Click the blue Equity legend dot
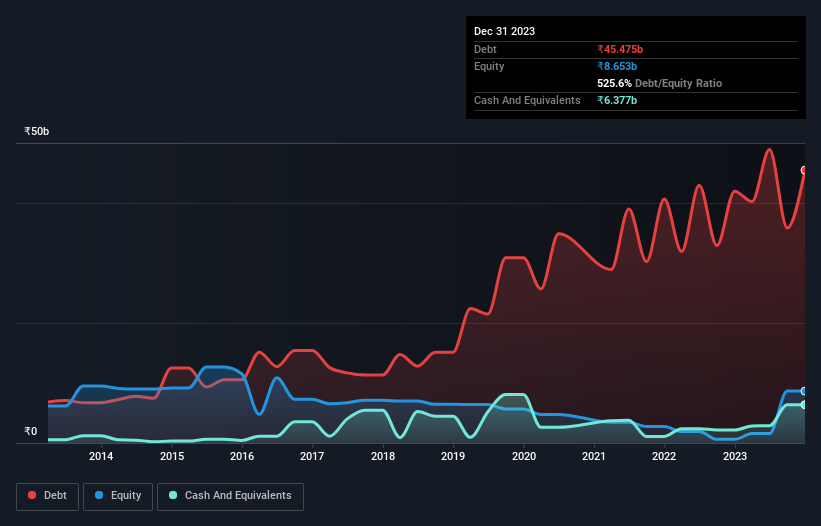 99,495
